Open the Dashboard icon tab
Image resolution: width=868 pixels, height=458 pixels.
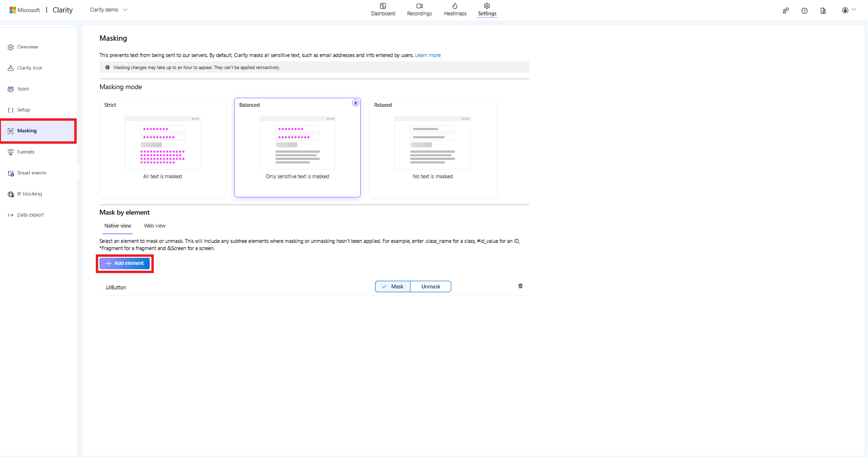383,6
